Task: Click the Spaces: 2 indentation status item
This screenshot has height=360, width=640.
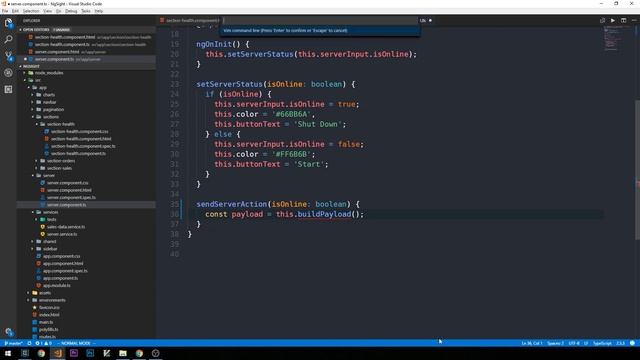Action: 556,343
